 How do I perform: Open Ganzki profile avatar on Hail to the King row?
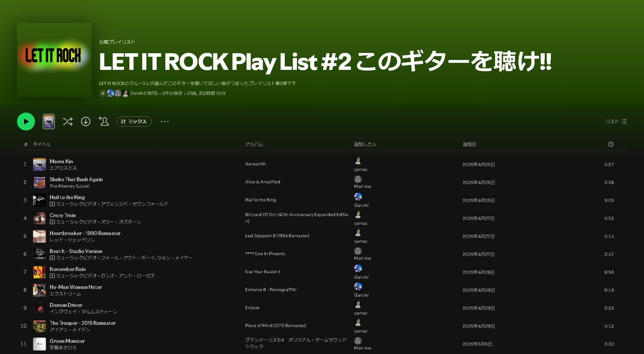click(x=358, y=197)
